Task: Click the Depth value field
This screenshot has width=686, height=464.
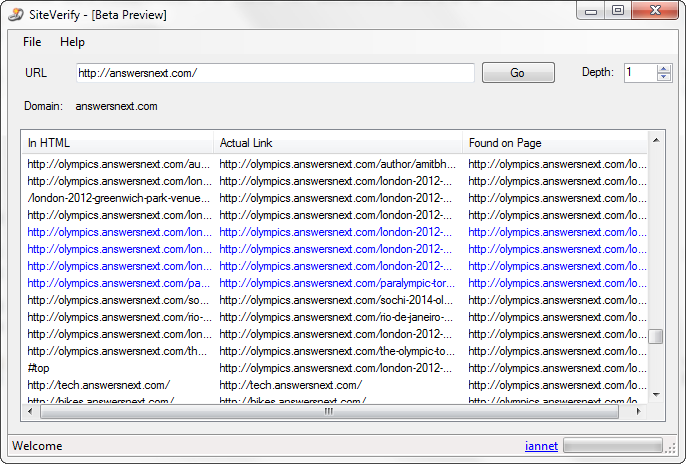Action: [x=640, y=73]
